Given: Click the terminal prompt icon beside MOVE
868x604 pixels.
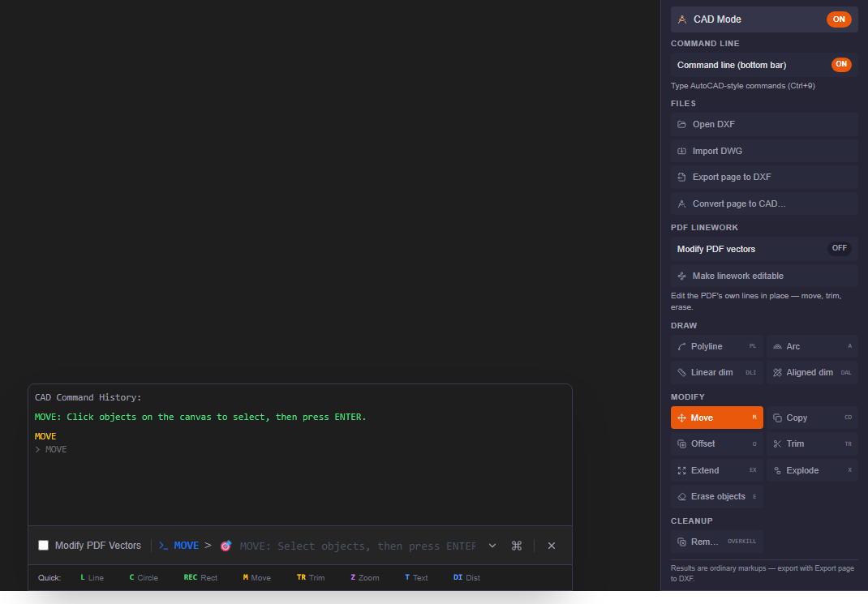Looking at the screenshot, I should pos(163,546).
